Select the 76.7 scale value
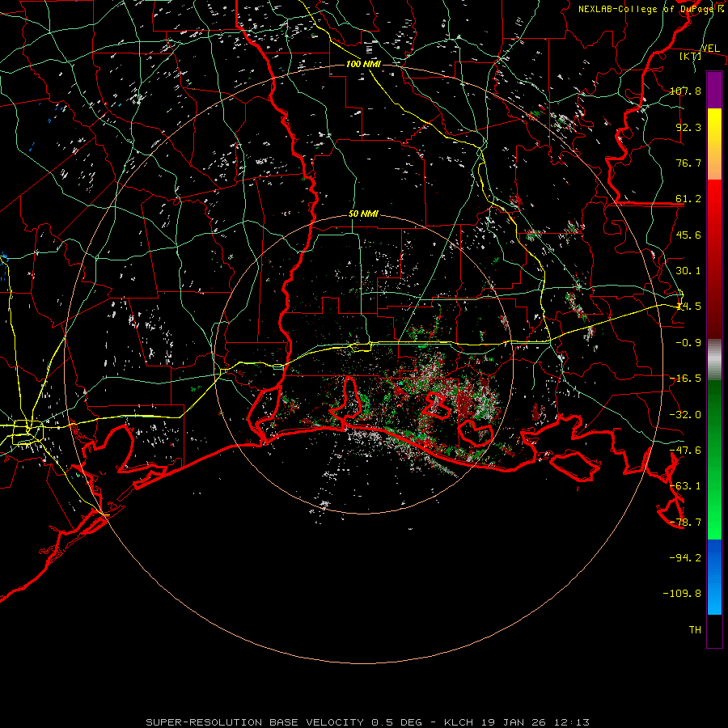The width and height of the screenshot is (728, 728). point(688,163)
